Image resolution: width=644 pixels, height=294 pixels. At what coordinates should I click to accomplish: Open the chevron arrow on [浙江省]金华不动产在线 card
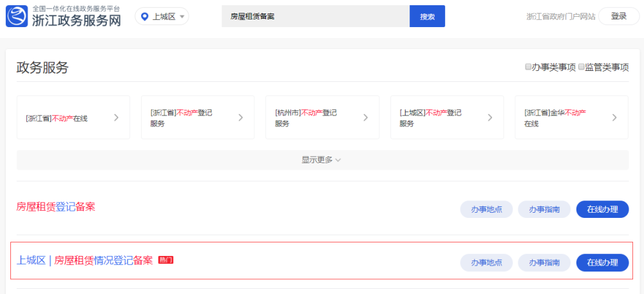(x=614, y=117)
